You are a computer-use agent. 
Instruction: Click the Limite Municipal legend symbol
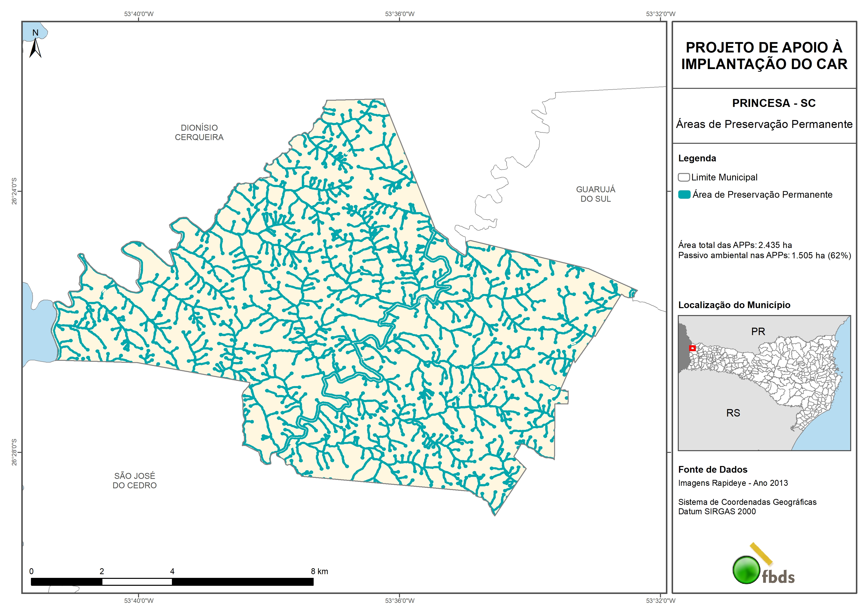683,177
